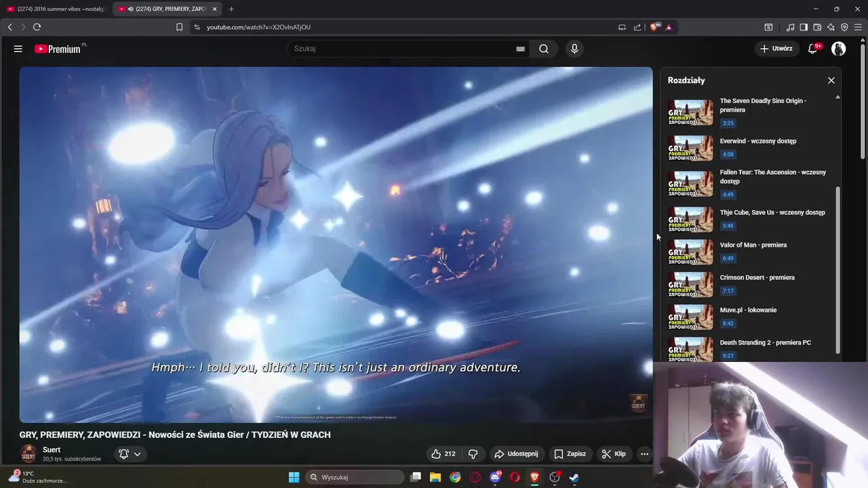Click the Wyszukaj taskbar search box
Viewport: 868px width, 488px height.
pos(353,477)
